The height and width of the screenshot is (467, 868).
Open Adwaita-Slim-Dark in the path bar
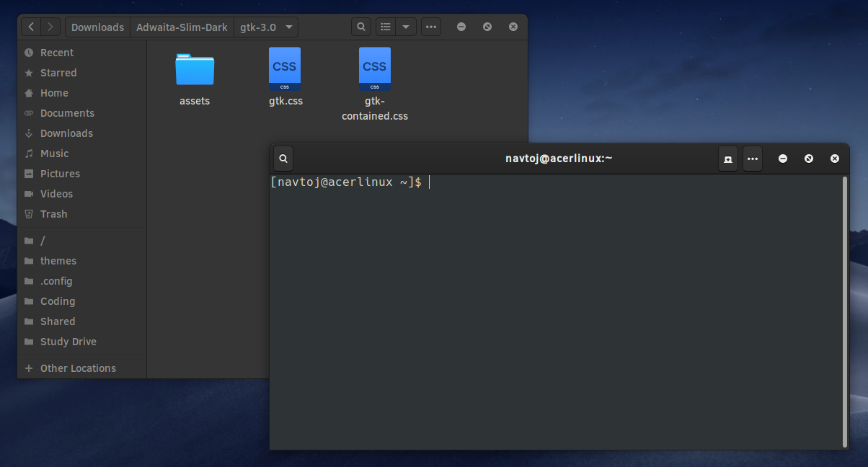[182, 27]
